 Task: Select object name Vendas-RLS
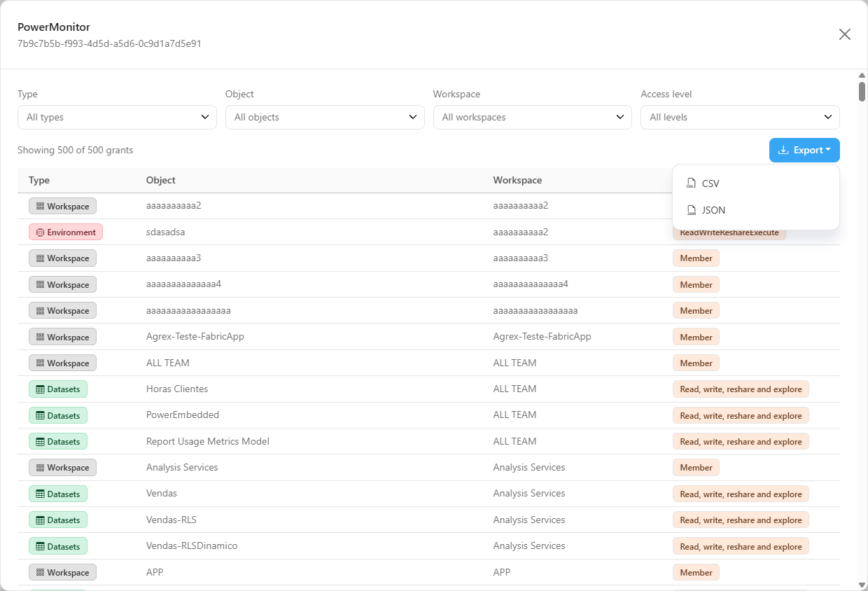(171, 520)
